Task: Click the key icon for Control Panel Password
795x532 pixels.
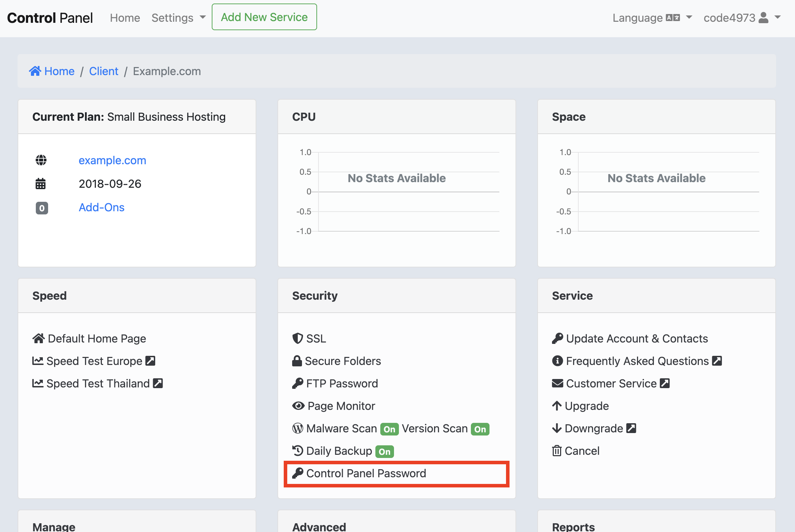Action: (298, 473)
